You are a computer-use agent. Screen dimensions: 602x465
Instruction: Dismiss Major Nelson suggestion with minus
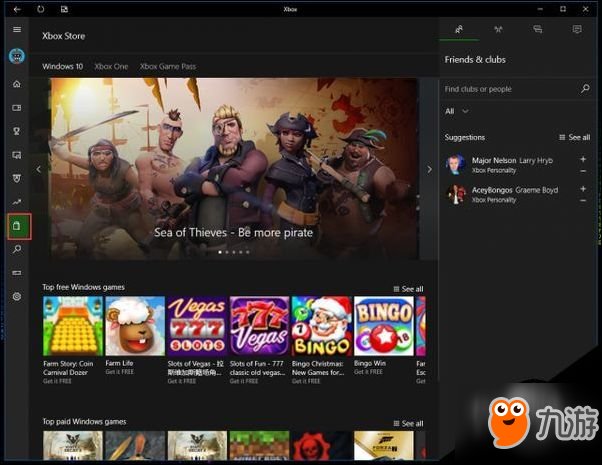tap(583, 171)
